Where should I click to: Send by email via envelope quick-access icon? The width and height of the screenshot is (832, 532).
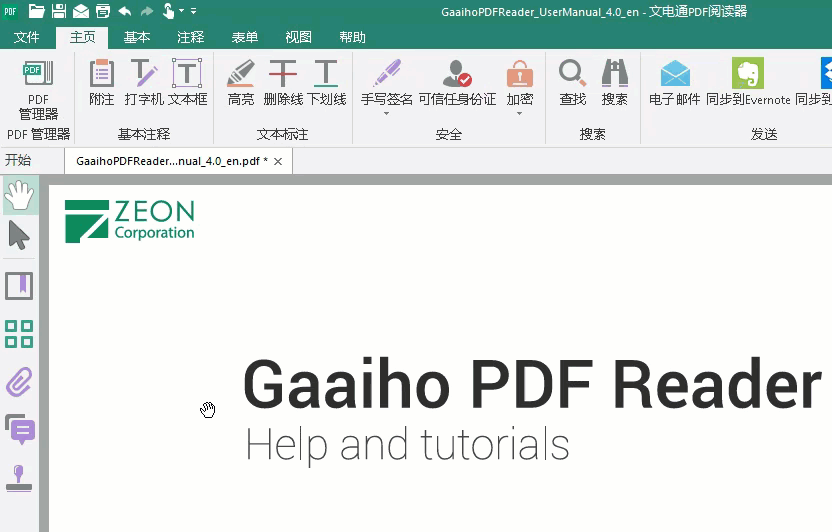pyautogui.click(x=81, y=11)
